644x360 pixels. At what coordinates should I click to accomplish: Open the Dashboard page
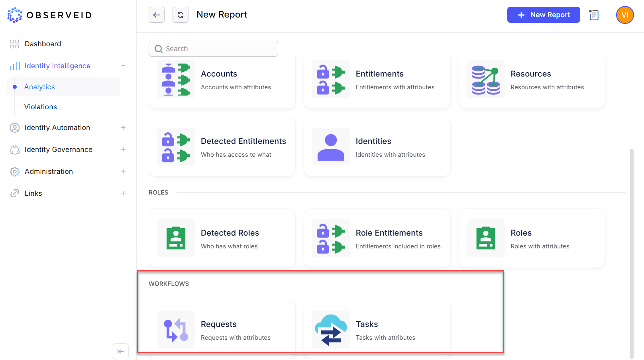click(x=43, y=44)
